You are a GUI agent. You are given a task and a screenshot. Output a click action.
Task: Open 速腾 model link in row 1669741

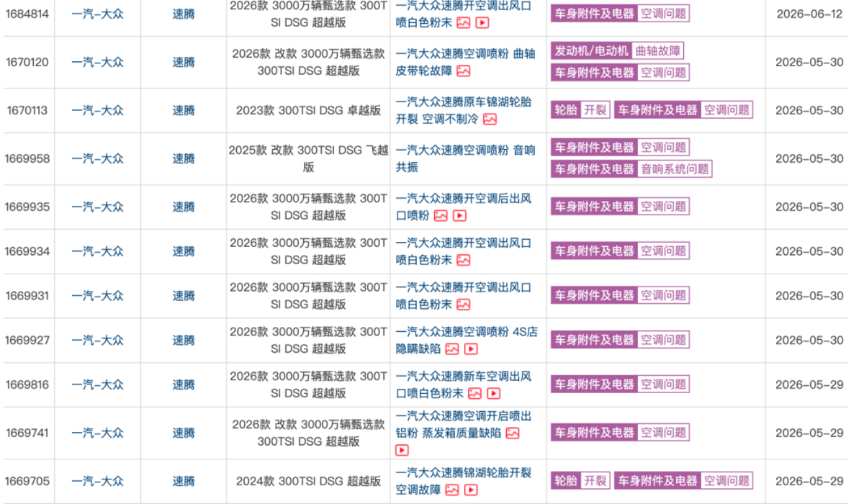coord(184,433)
